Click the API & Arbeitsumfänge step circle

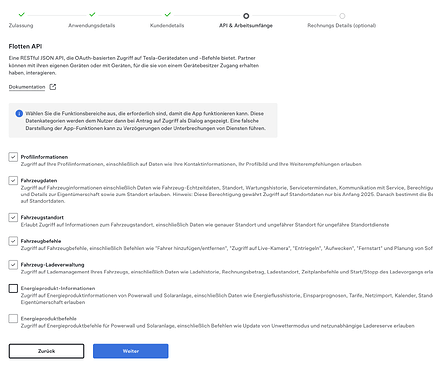(x=246, y=16)
